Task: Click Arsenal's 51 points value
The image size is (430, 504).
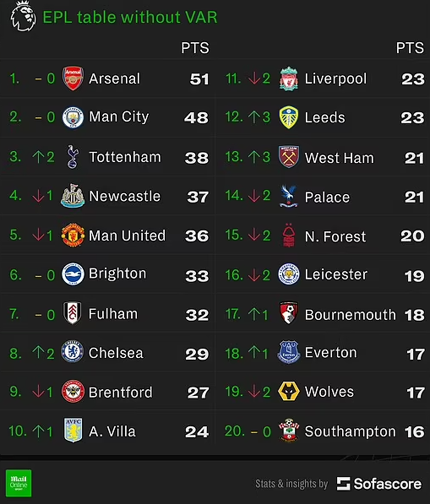Action: pos(199,79)
